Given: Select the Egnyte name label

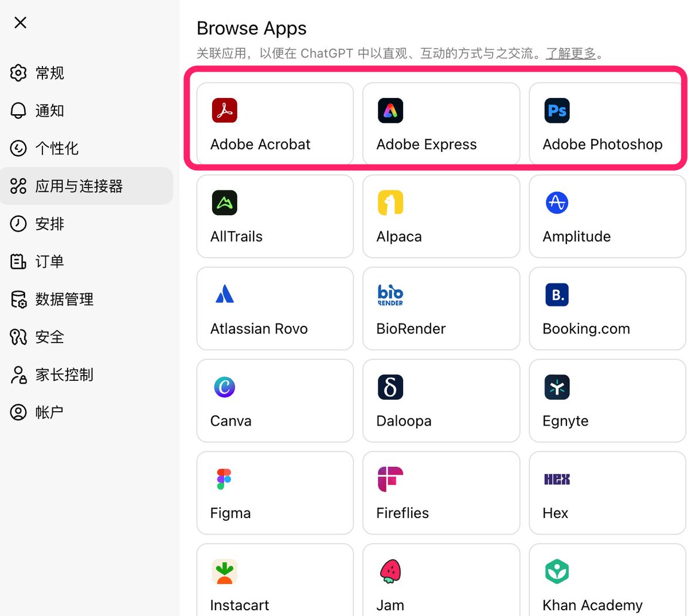Looking at the screenshot, I should tap(566, 421).
